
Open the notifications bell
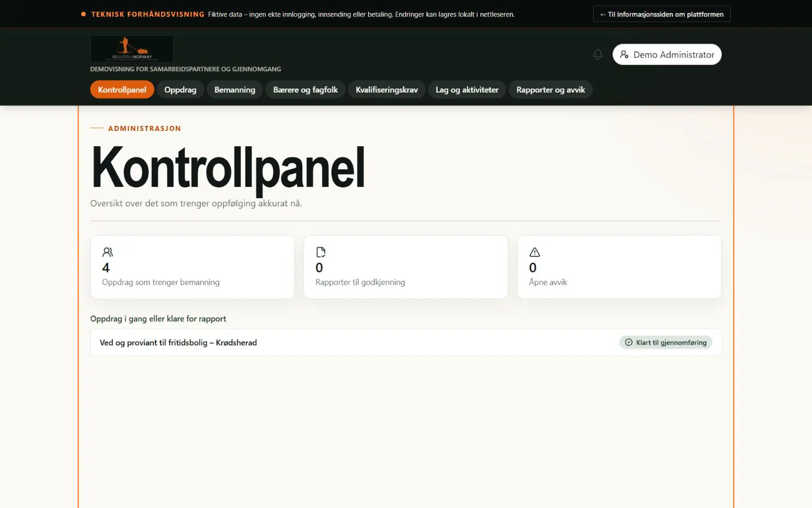coord(598,54)
